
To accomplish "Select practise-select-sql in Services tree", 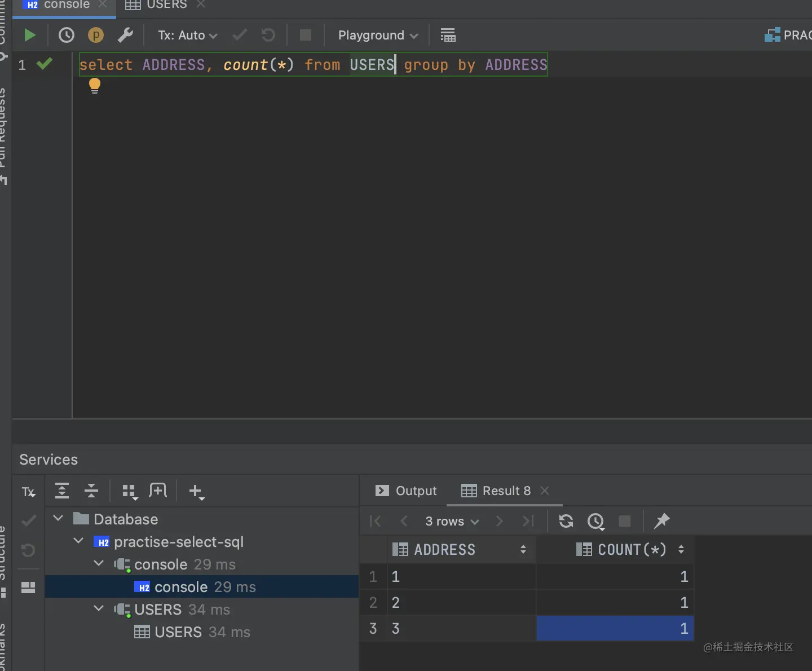I will [x=169, y=542].
